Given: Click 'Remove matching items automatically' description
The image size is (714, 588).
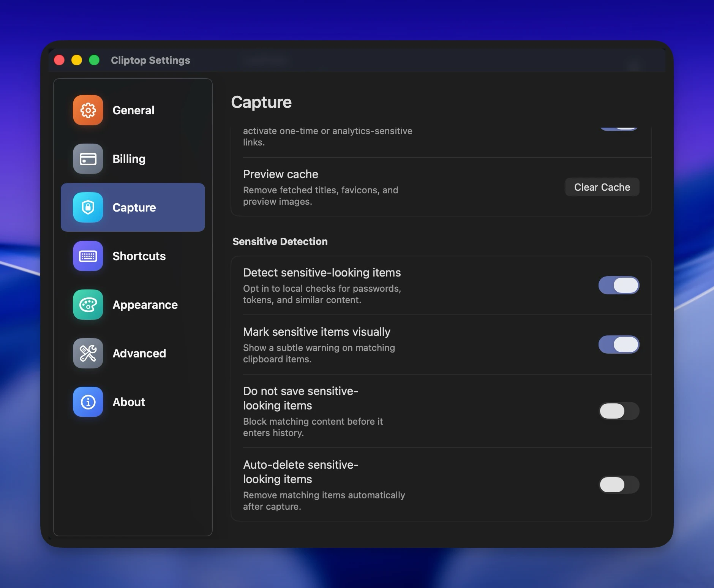Looking at the screenshot, I should tap(324, 501).
